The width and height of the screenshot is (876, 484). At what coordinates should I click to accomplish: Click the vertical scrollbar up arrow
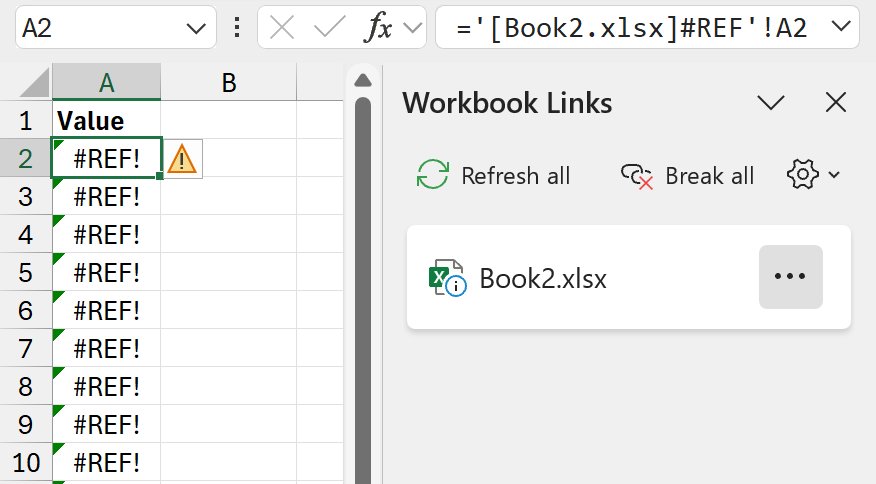363,80
